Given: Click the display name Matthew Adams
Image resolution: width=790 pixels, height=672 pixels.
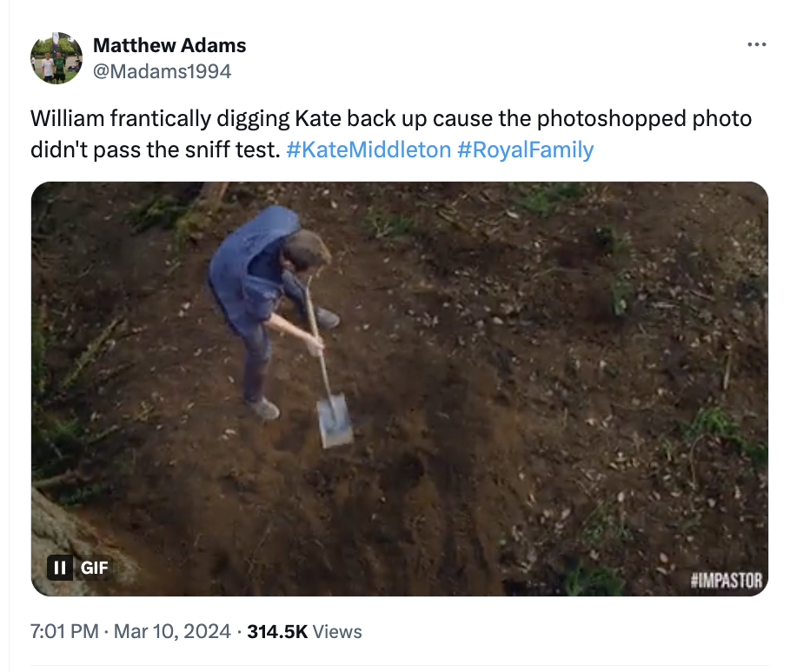Looking at the screenshot, I should click(x=169, y=45).
